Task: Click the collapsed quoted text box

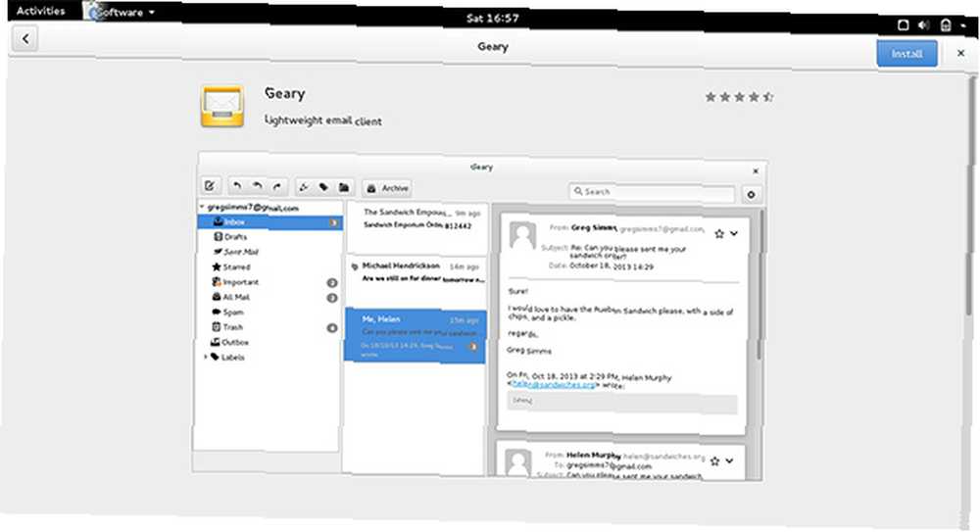Action: tap(622, 404)
